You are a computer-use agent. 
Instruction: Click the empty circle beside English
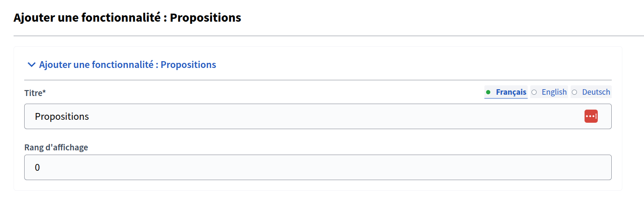tap(534, 92)
